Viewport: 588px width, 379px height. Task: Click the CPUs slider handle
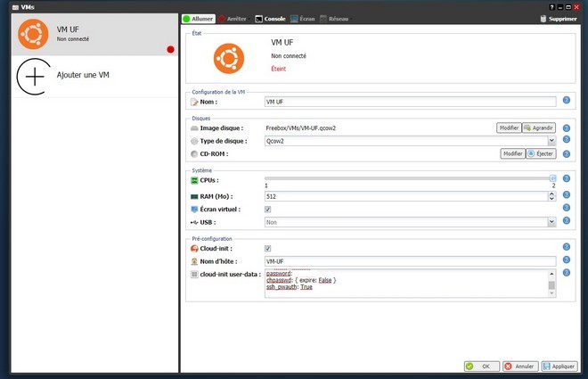(552, 178)
